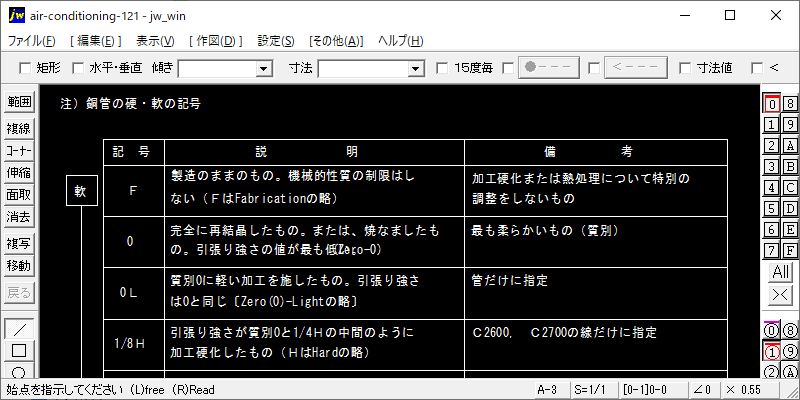Image resolution: width=800 pixels, height=400 pixels.
Task: Set layer E as current
Action: pyautogui.click(x=790, y=230)
